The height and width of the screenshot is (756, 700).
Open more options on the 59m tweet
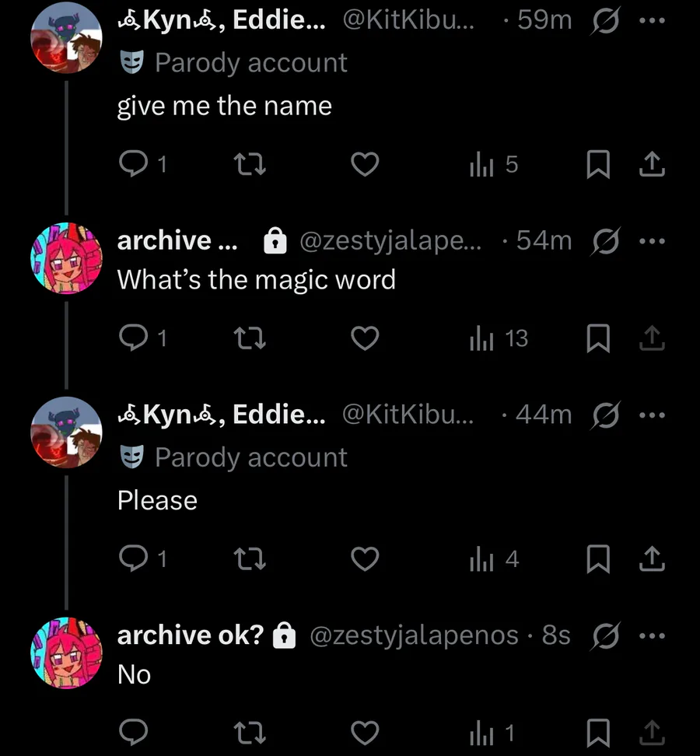click(652, 21)
